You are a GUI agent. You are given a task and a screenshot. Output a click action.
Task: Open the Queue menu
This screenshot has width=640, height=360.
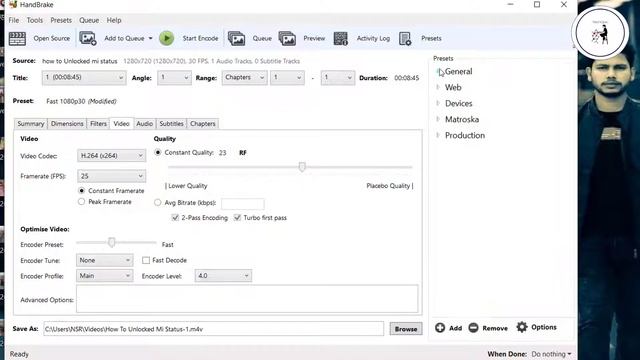pos(89,20)
